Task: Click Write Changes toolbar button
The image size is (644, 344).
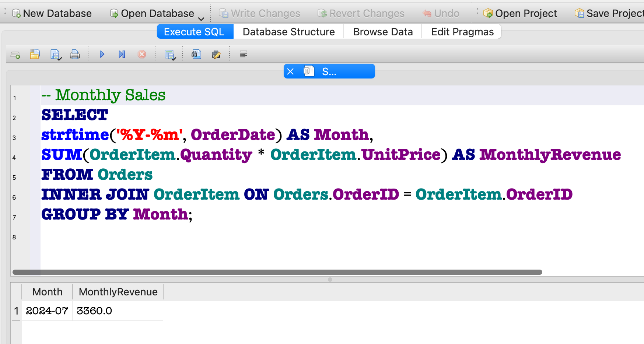Action: coord(260,13)
